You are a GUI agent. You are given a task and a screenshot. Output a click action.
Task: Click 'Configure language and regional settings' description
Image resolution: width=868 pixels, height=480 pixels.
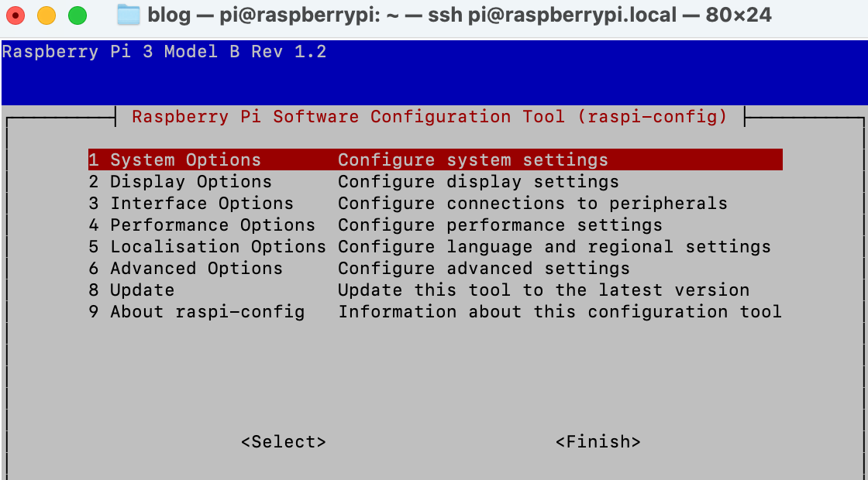[554, 247]
